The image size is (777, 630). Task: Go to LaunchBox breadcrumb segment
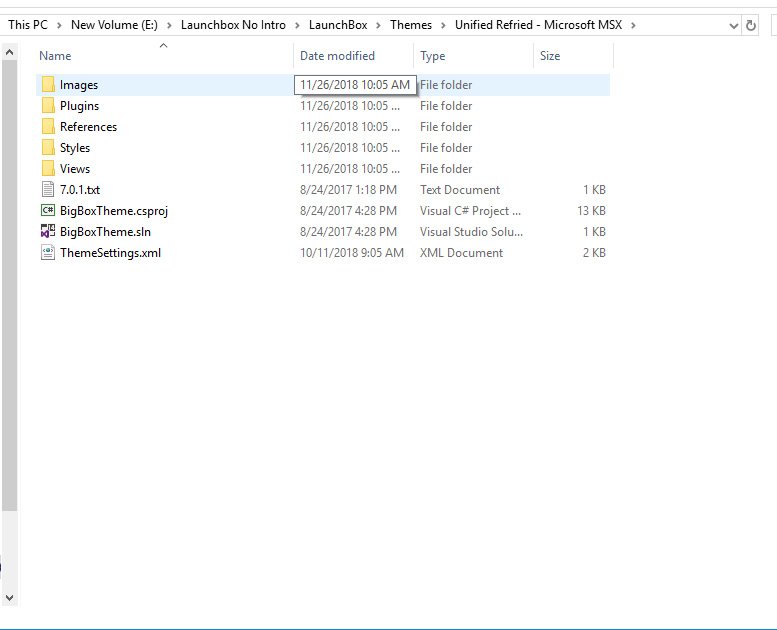338,25
